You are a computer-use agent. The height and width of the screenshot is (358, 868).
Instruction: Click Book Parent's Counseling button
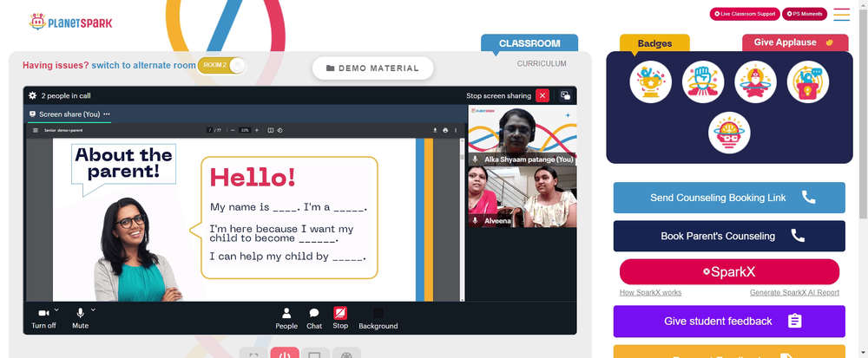click(x=729, y=236)
